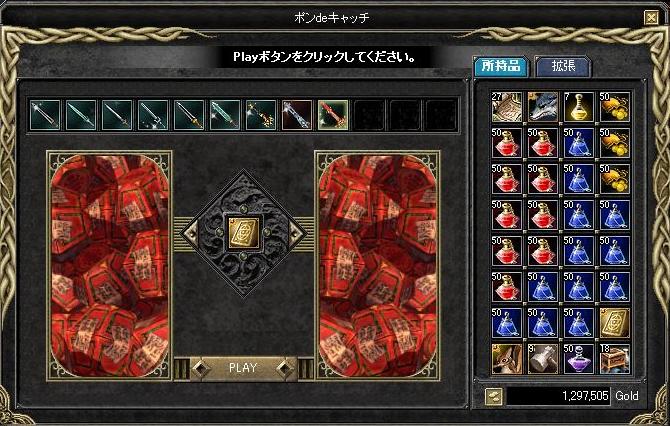Viewport: 670px width, 426px height.
Task: Select the golden ticket in center diamond slot
Action: click(243, 232)
